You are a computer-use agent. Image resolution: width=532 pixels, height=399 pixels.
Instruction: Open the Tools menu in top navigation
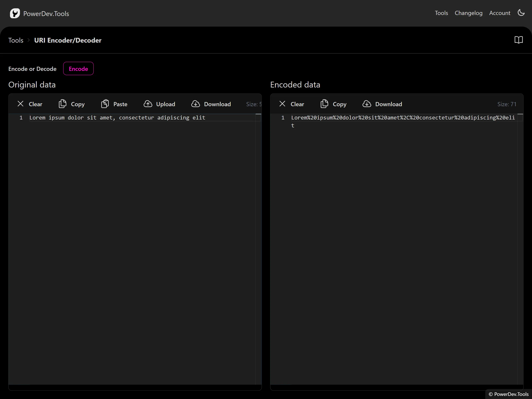pyautogui.click(x=441, y=13)
